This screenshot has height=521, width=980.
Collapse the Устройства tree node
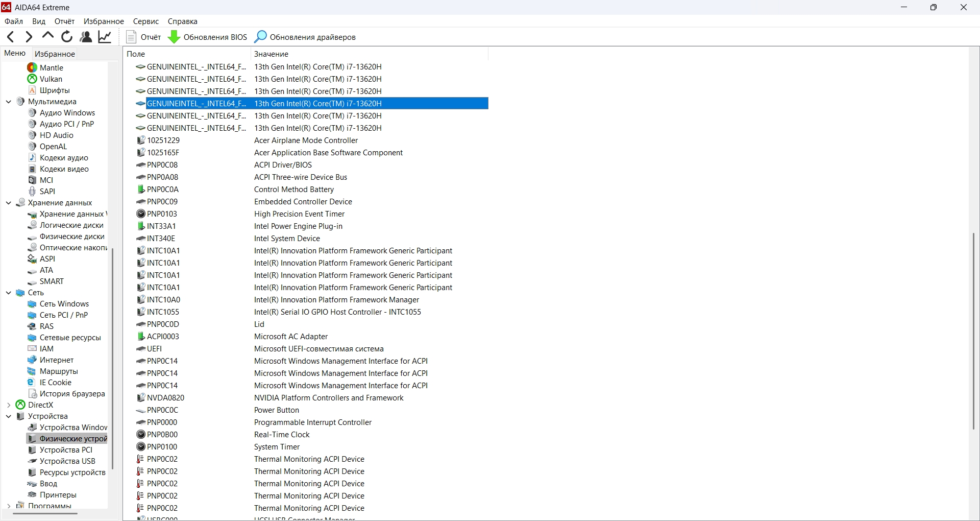tap(9, 416)
